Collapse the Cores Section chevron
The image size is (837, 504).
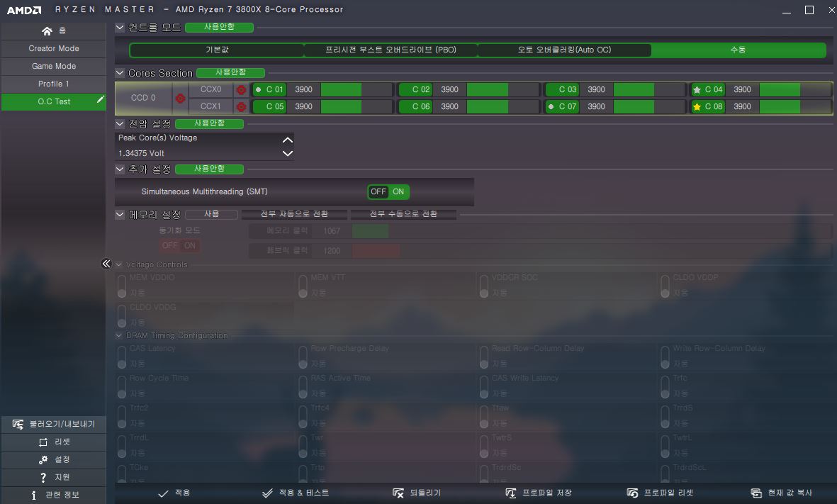(x=120, y=72)
